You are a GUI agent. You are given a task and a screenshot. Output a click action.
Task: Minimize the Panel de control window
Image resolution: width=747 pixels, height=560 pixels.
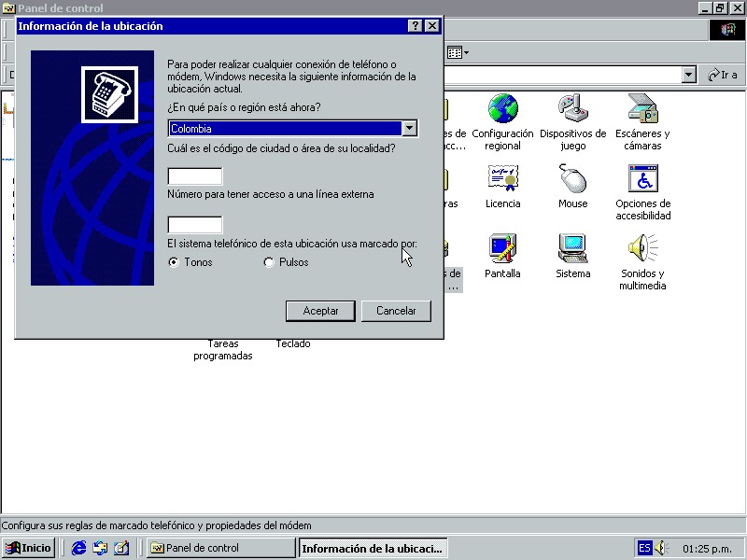[x=705, y=8]
